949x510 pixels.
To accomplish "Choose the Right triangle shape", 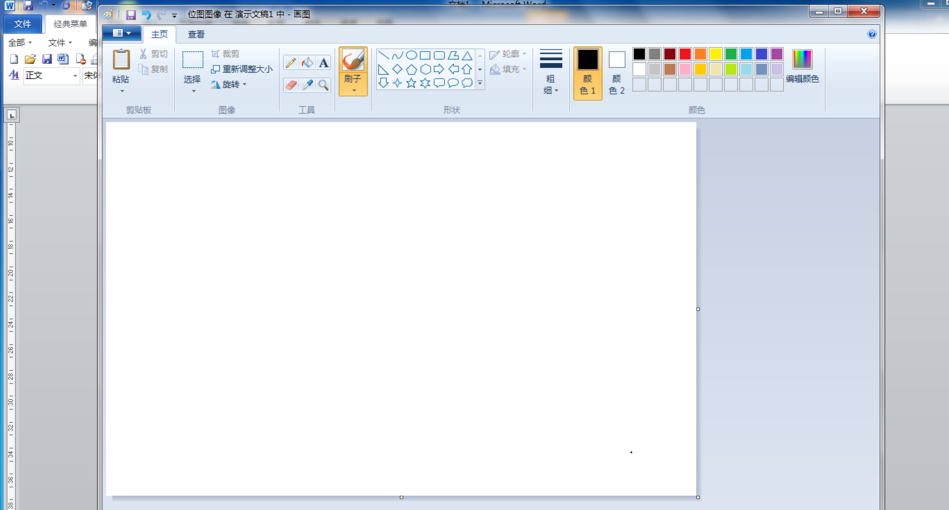I will (383, 69).
